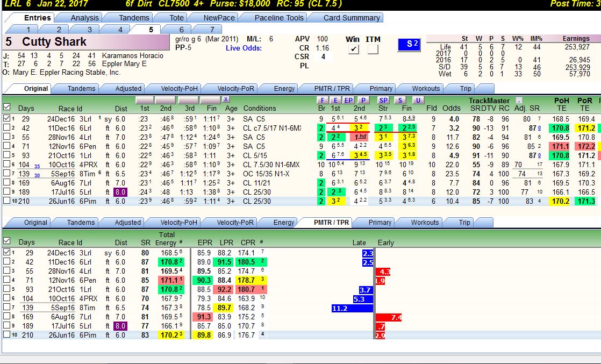
Task: Click blue 30 link beside 139 days
Action: click(x=37, y=176)
